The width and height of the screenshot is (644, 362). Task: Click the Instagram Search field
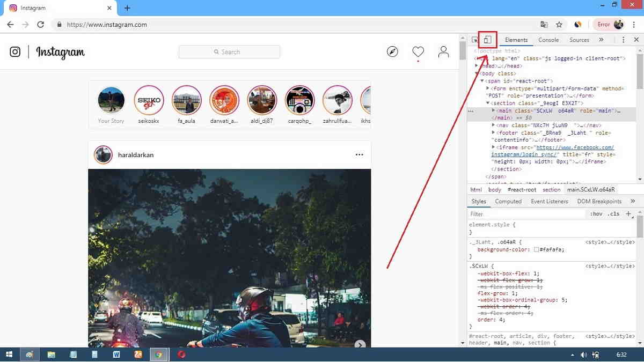pyautogui.click(x=229, y=52)
